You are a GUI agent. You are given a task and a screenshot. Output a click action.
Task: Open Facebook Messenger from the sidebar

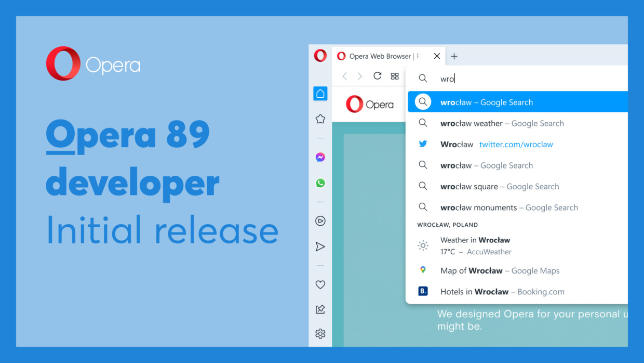tap(320, 157)
